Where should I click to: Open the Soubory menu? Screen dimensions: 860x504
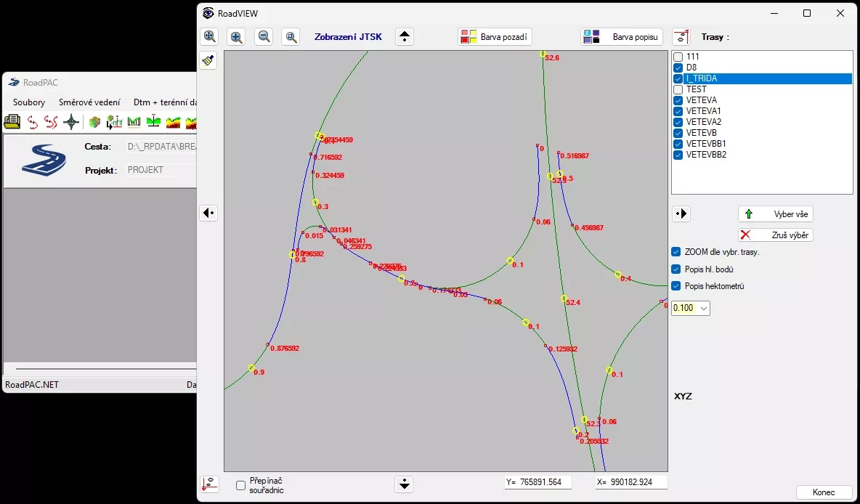coord(29,102)
